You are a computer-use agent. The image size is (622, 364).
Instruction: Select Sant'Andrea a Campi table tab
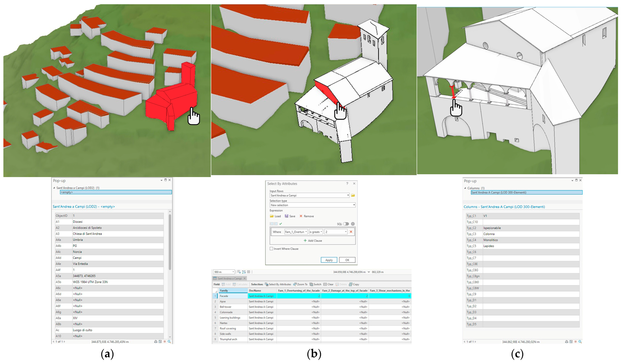[229, 278]
